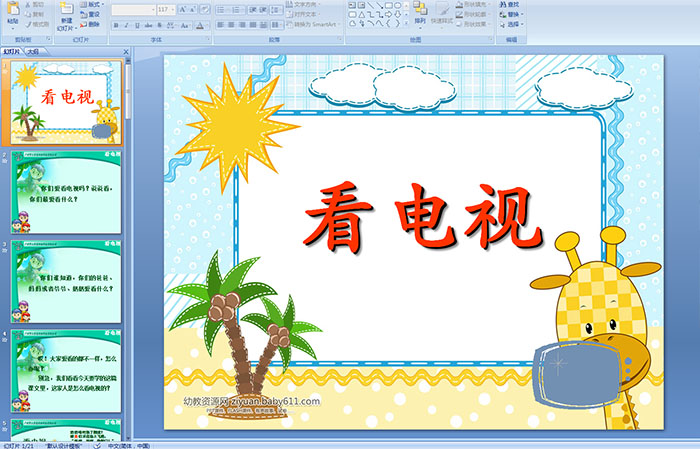Click the Clear Formatting icon

point(204,9)
